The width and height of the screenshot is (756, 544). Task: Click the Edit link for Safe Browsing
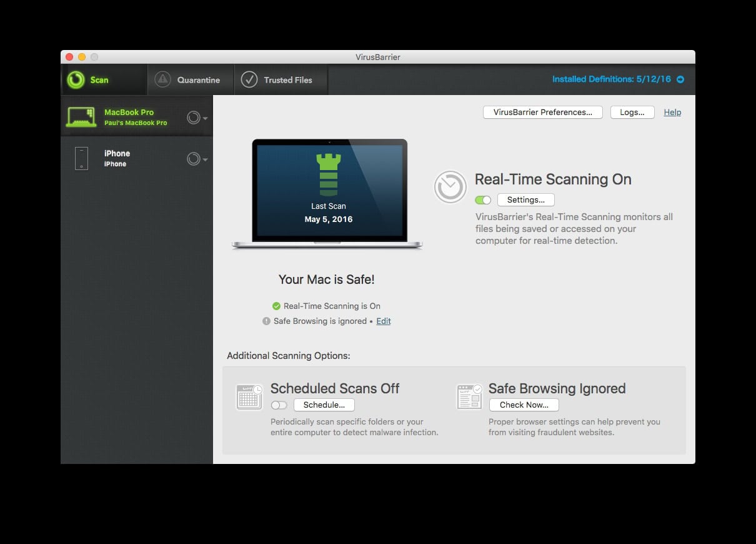[x=384, y=321]
